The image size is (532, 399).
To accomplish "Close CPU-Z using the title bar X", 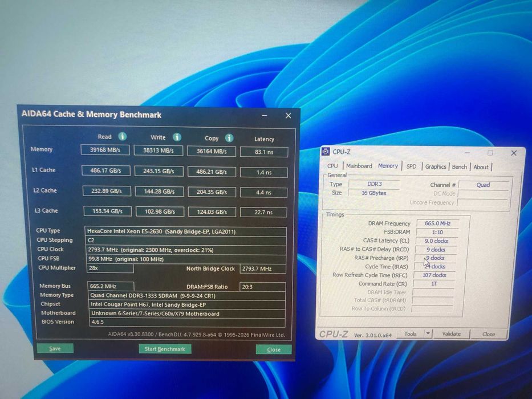I will (514, 153).
